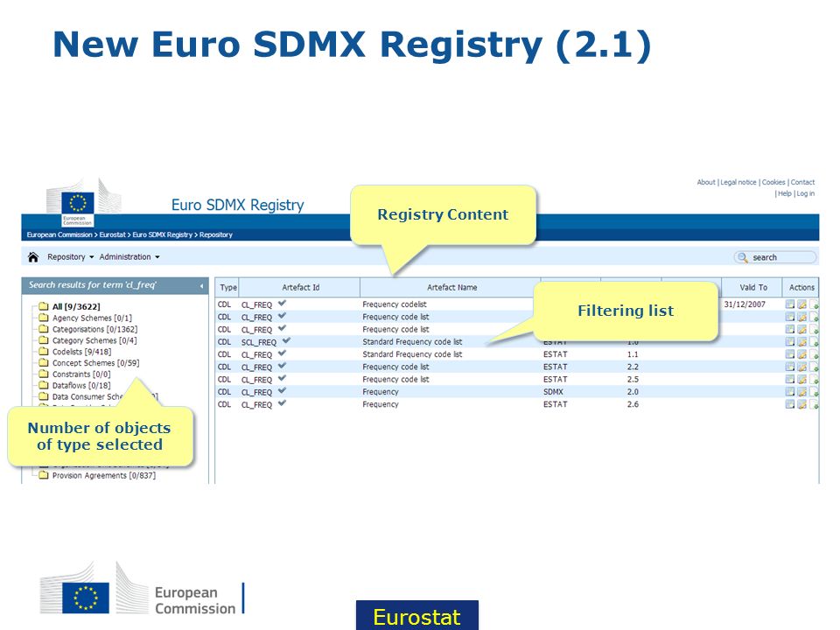View details of 'Frequency codelist' row
The height and width of the screenshot is (630, 840).
pyautogui.click(x=790, y=304)
